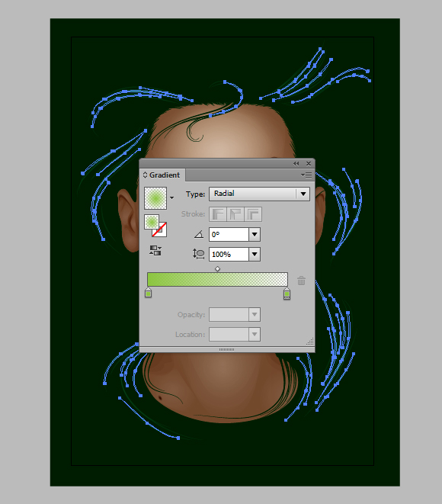Screen dimensions: 442x504
Task: Open the gradient swatch presets arrow
Action: point(172,197)
